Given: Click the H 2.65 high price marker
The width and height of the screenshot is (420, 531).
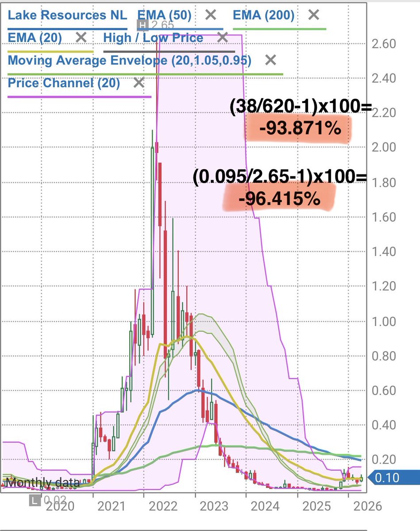Looking at the screenshot, I should pos(154,25).
